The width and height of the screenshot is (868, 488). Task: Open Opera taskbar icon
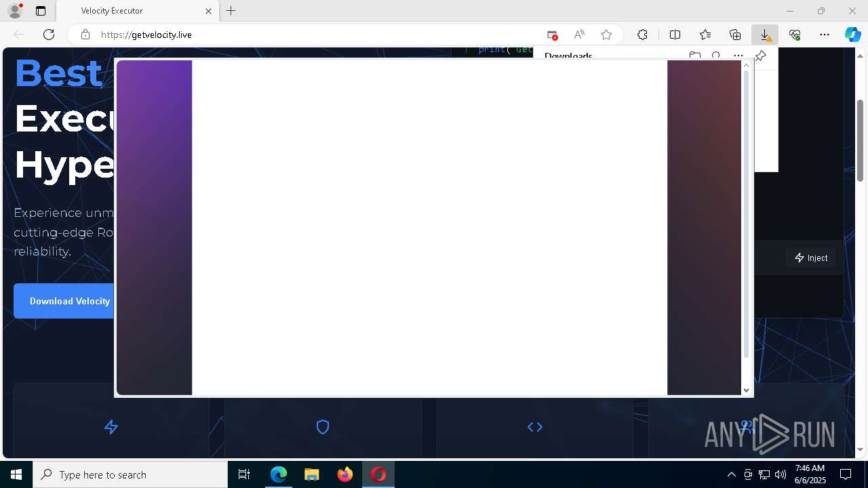[x=378, y=474]
